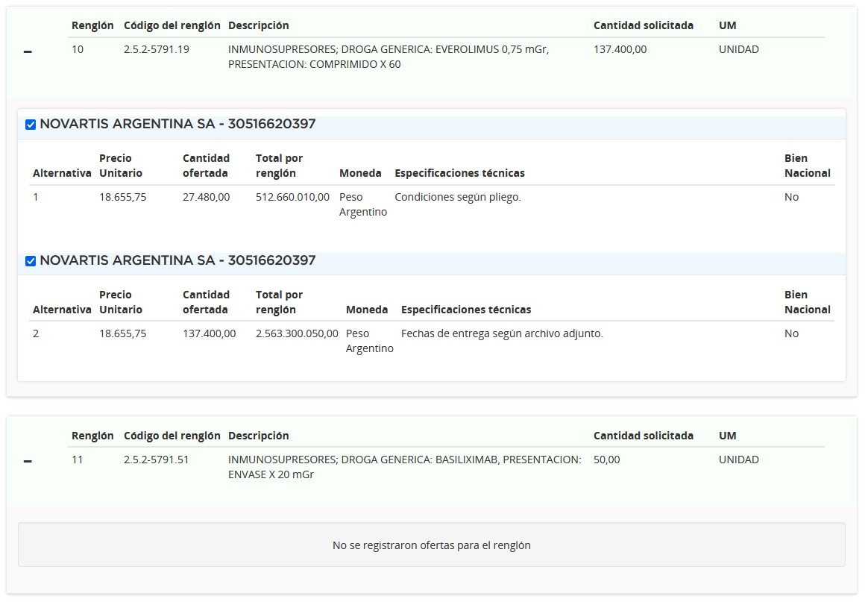Click the Descripción column header of renglón 10
The width and height of the screenshot is (868, 602).
pyautogui.click(x=258, y=25)
